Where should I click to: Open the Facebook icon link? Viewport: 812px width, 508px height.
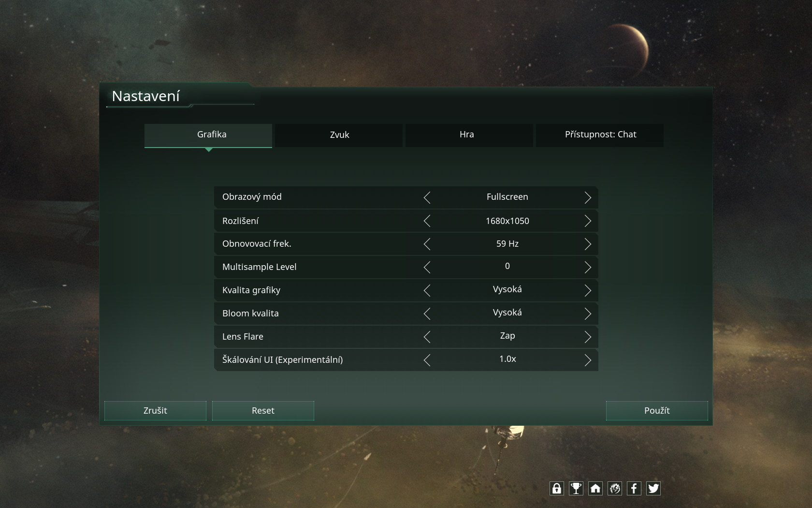pyautogui.click(x=634, y=489)
